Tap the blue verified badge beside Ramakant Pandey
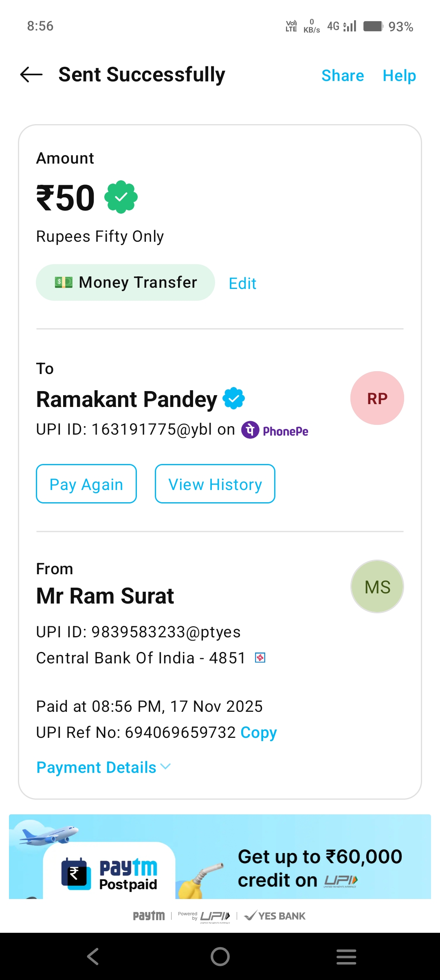Viewport: 440px width, 980px height. [x=233, y=398]
